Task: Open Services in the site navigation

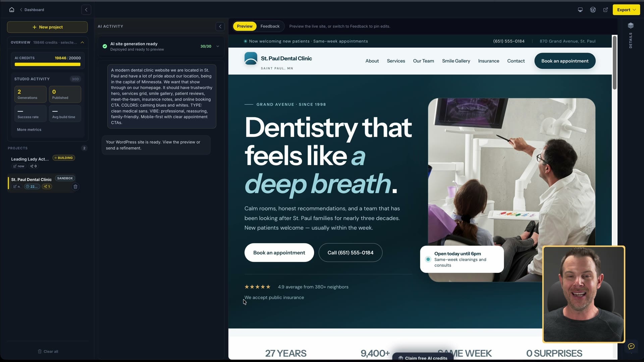Action: pyautogui.click(x=396, y=61)
